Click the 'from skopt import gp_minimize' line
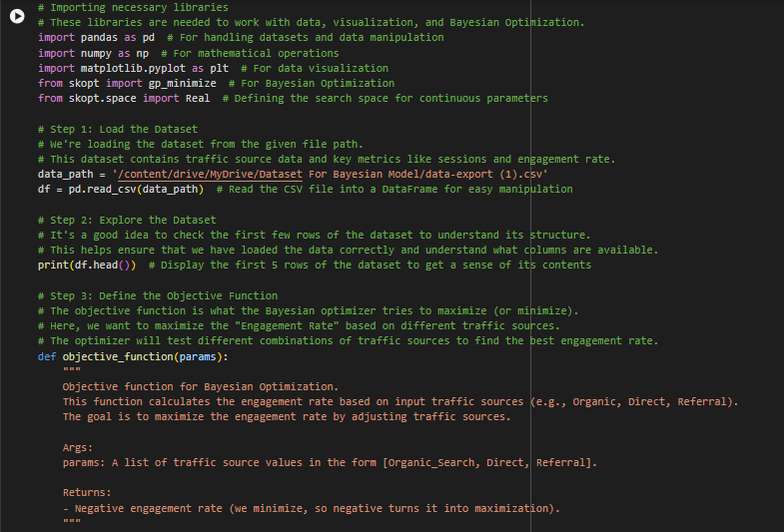 [x=216, y=83]
